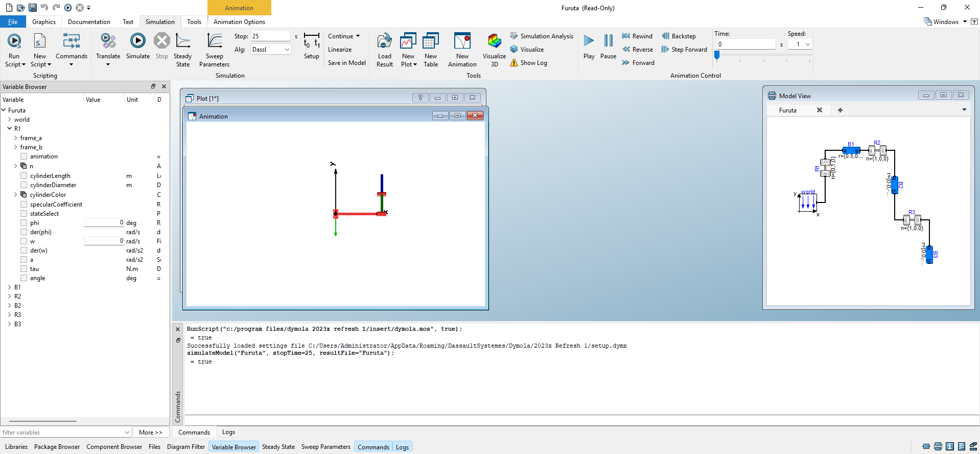
Task: Click the Load Result icon
Action: click(x=384, y=41)
